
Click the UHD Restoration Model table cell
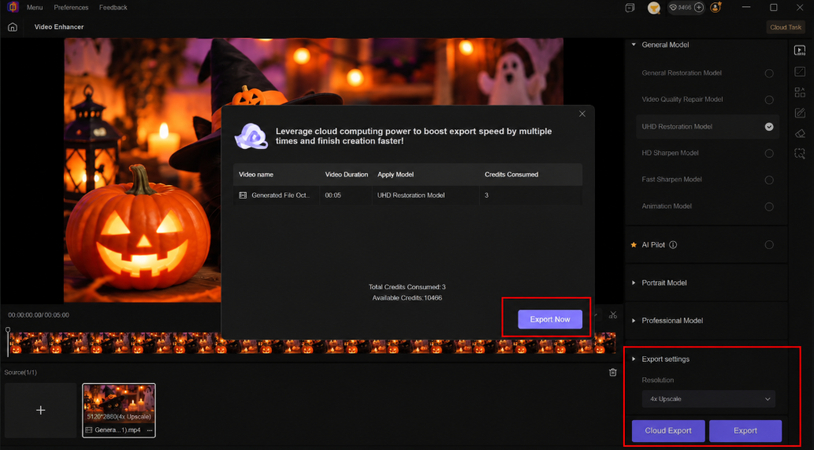click(411, 196)
